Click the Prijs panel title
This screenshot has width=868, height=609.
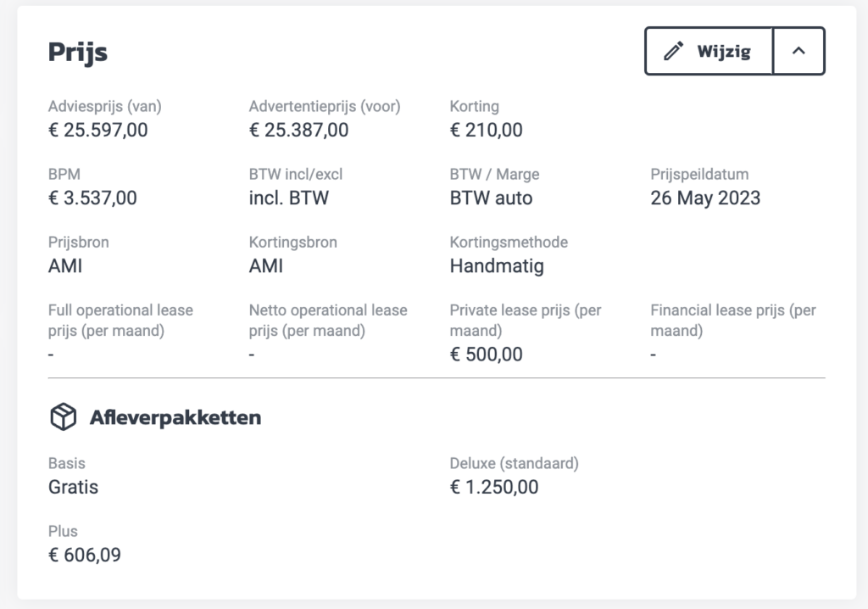pos(78,52)
